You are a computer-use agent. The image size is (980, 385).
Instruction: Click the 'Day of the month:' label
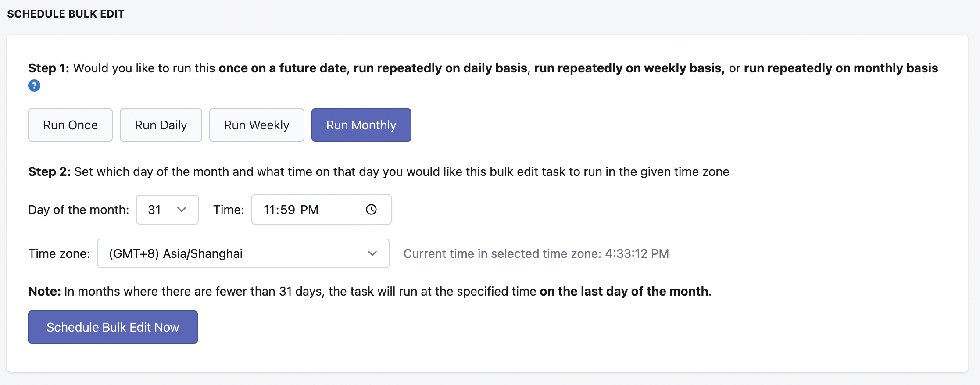tap(79, 210)
